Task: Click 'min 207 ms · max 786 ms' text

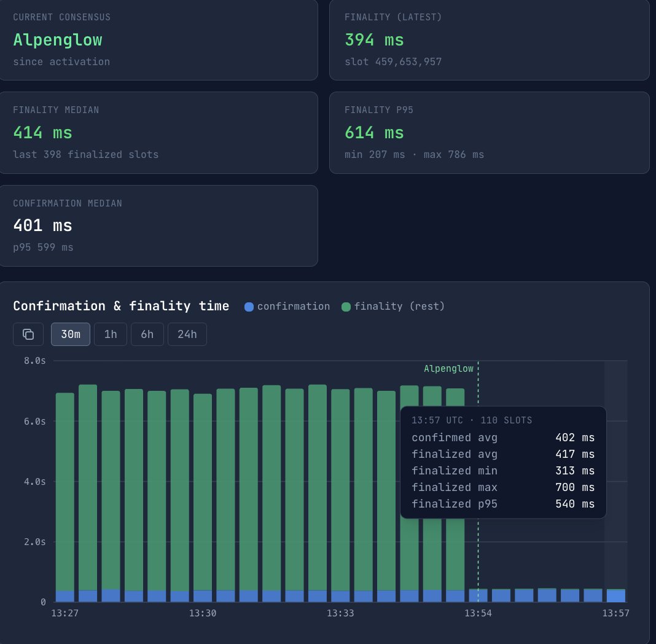Action: [414, 154]
